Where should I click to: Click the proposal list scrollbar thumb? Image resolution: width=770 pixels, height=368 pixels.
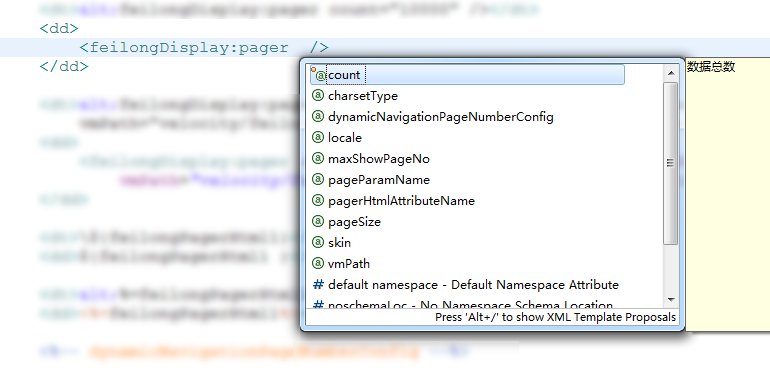pos(670,163)
